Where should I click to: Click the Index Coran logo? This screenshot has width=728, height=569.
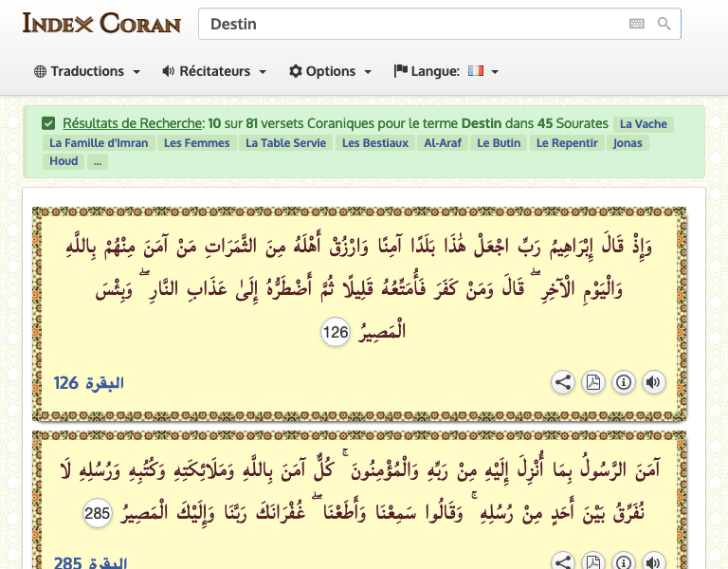[x=101, y=23]
